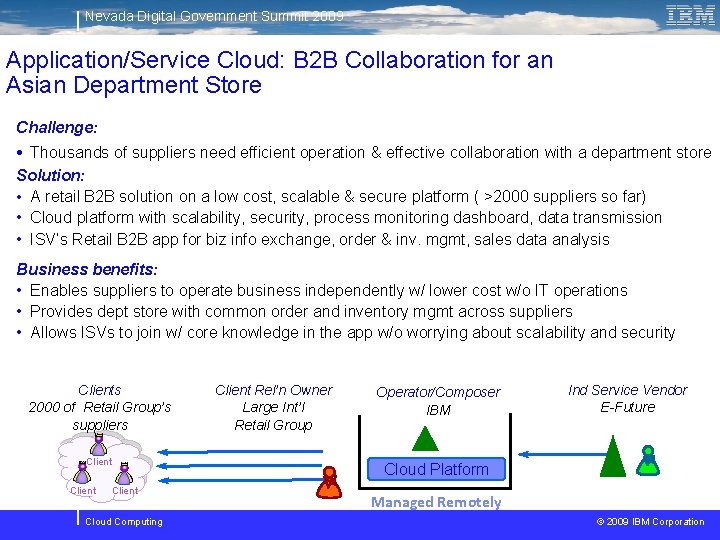Click the green triangle above Cloud Platform
The width and height of the screenshot is (720, 540).
tap(425, 439)
